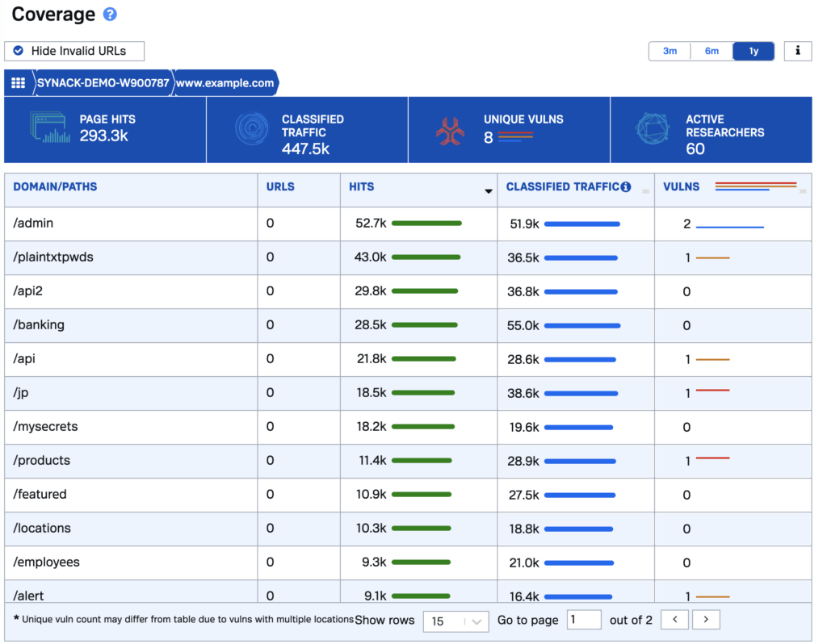Click the Unique Vulns biohazard icon
The height and width of the screenshot is (644, 827).
click(450, 131)
